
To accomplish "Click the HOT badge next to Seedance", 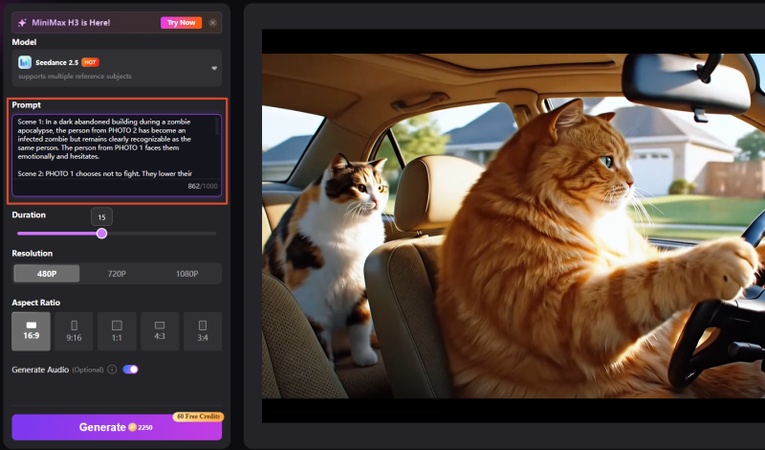I will [x=90, y=62].
